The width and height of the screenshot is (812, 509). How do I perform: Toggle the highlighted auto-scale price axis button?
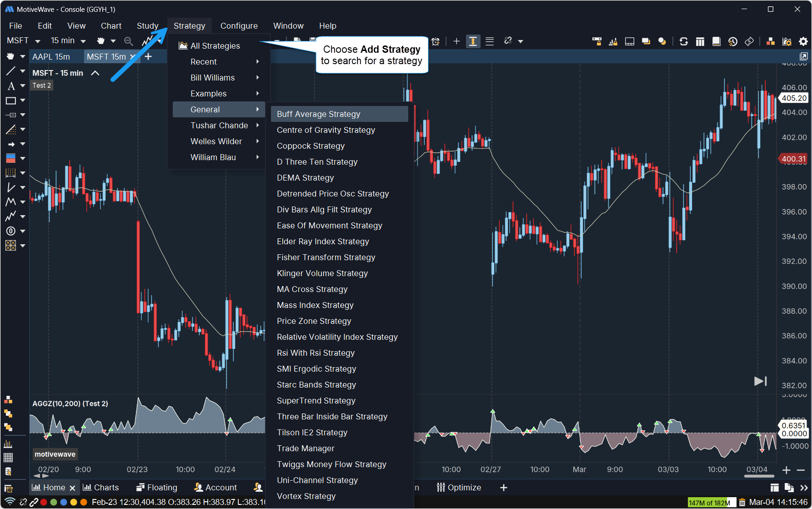(x=473, y=41)
